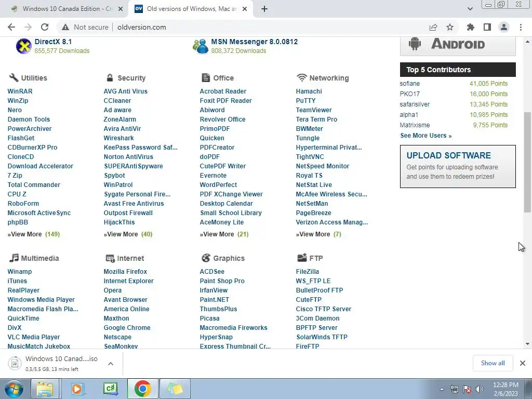Click the Networking wifi icon
The height and width of the screenshot is (399, 532).
pyautogui.click(x=301, y=78)
